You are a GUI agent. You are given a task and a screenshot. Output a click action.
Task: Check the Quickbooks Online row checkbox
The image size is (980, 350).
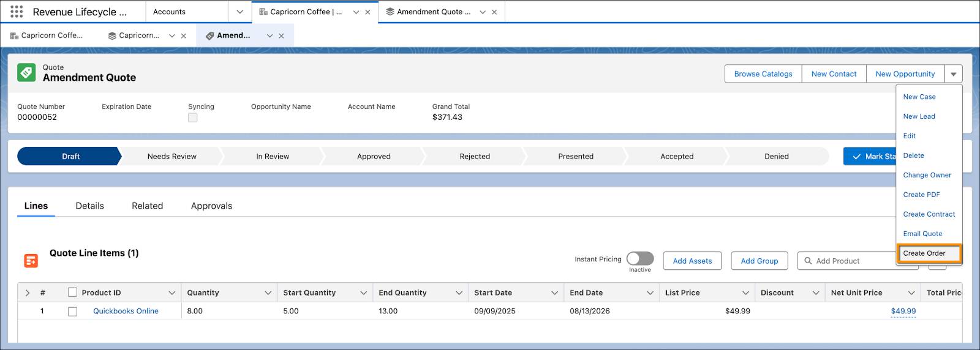click(x=72, y=311)
